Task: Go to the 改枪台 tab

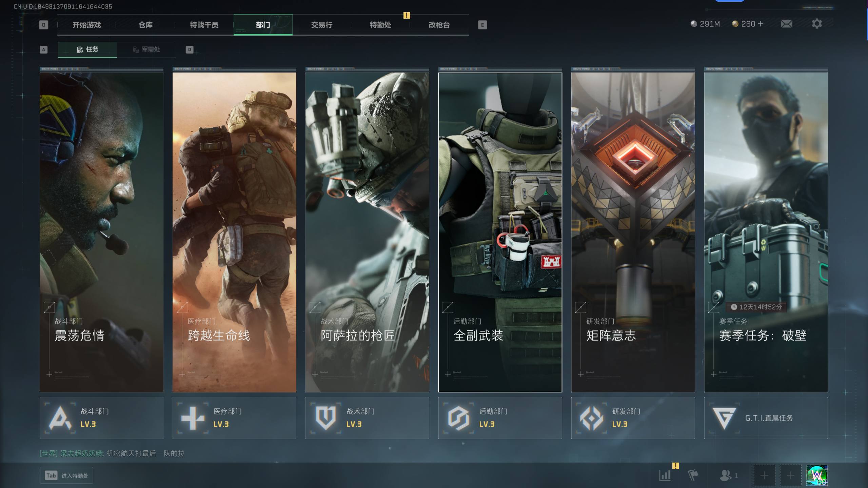Action: (x=439, y=25)
